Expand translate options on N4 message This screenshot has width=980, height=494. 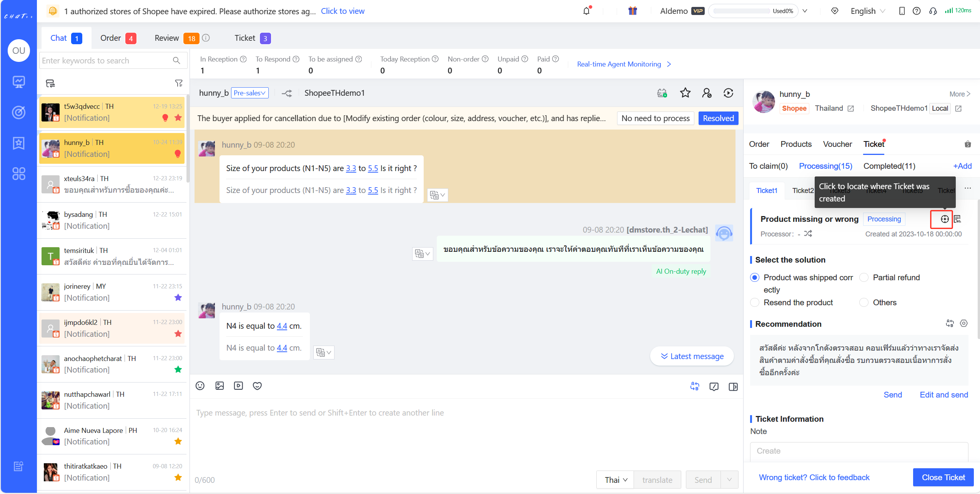[324, 352]
